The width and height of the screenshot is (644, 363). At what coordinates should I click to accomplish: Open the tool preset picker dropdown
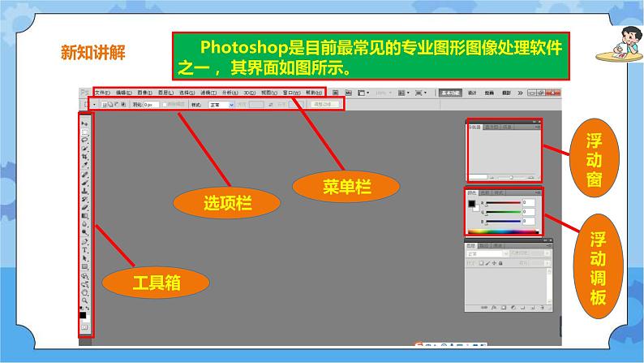point(94,105)
